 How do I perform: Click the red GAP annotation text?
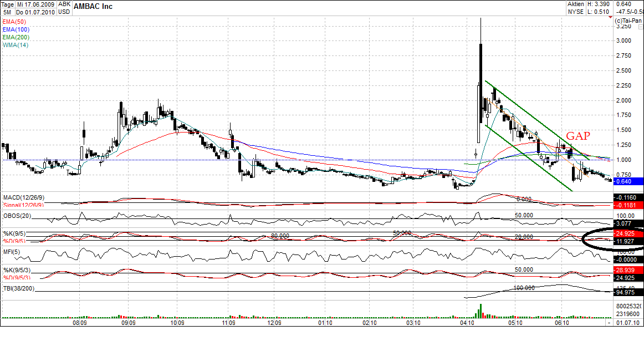[578, 136]
